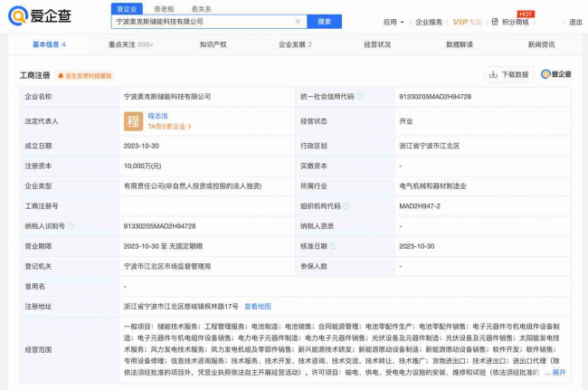Click the credit code 91330205MAD2H94728 beside 统一社会信用代码
The image size is (588, 390).
tap(435, 97)
